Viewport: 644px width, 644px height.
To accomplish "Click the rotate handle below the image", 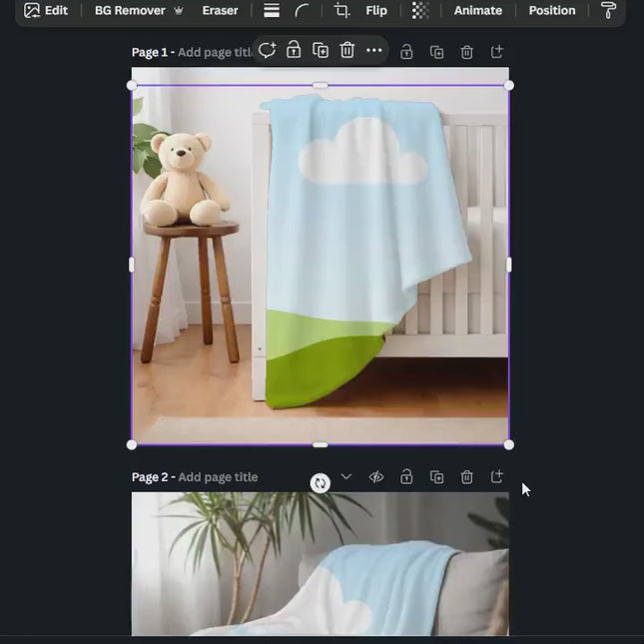I will pos(321,483).
